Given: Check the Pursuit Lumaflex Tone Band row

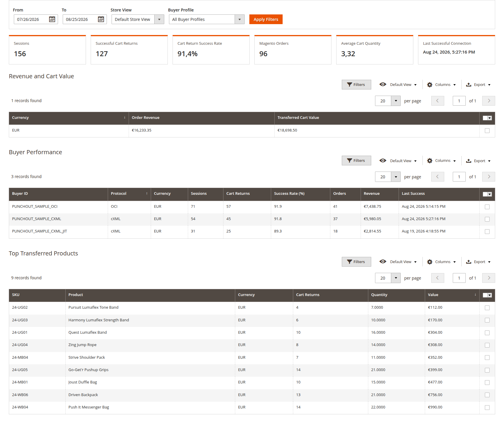Looking at the screenshot, I should click(487, 308).
